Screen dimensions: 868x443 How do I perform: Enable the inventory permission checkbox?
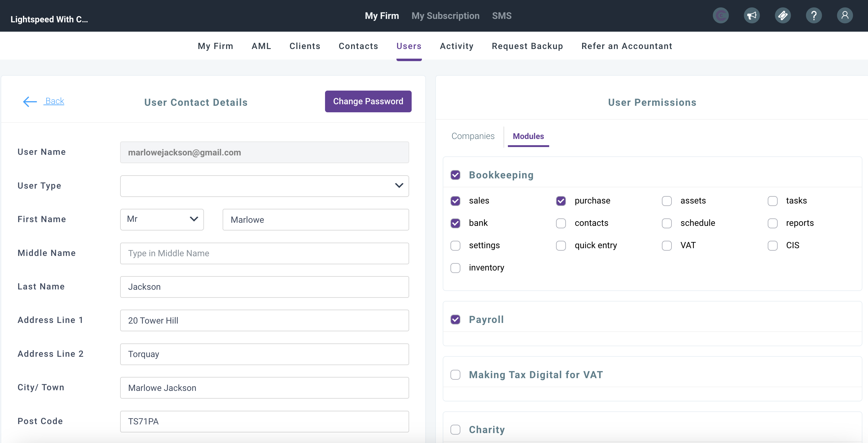[x=455, y=268]
